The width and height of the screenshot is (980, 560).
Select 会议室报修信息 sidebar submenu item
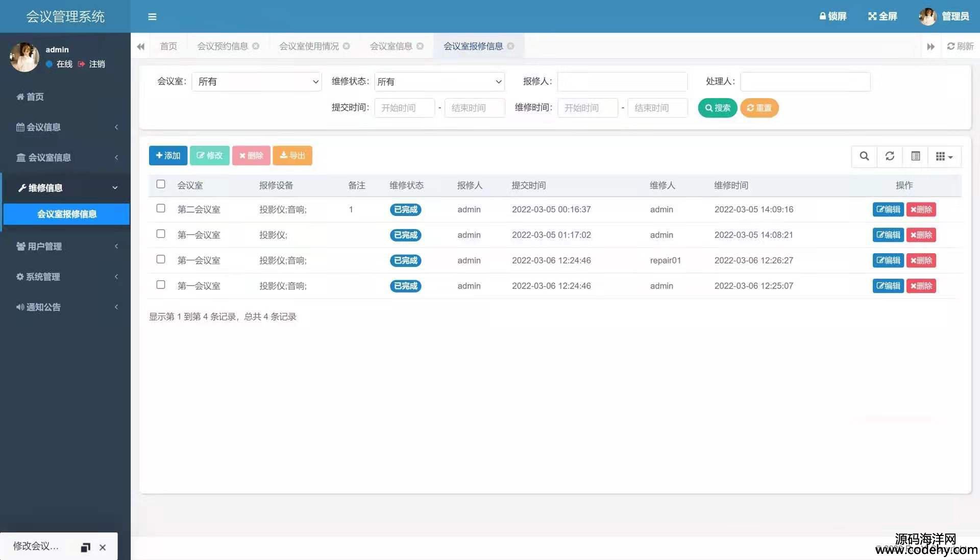[66, 214]
